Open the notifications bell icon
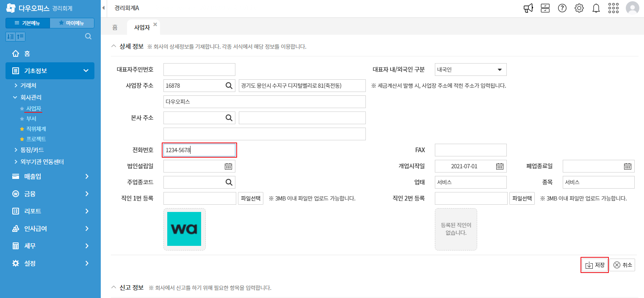The height and width of the screenshot is (298, 644). [596, 8]
